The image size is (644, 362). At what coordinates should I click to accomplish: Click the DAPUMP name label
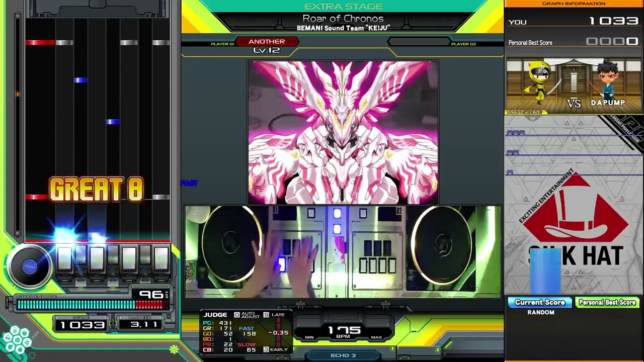click(608, 103)
